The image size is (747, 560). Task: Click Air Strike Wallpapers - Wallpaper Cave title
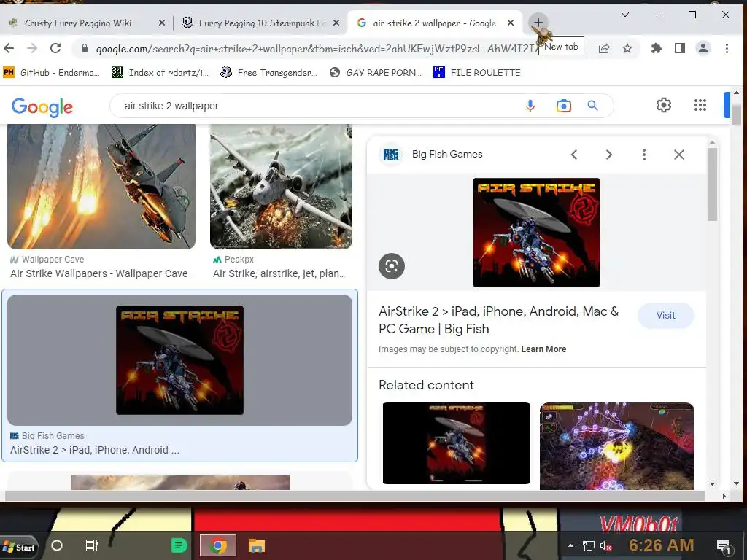coord(99,274)
